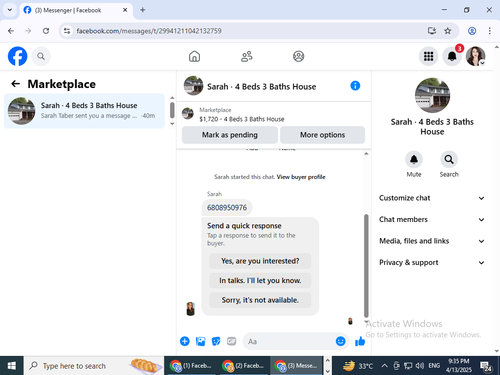The height and width of the screenshot is (375, 500).
Task: Select Sarah 4 Beds 3 Baths House conversation
Action: click(84, 111)
